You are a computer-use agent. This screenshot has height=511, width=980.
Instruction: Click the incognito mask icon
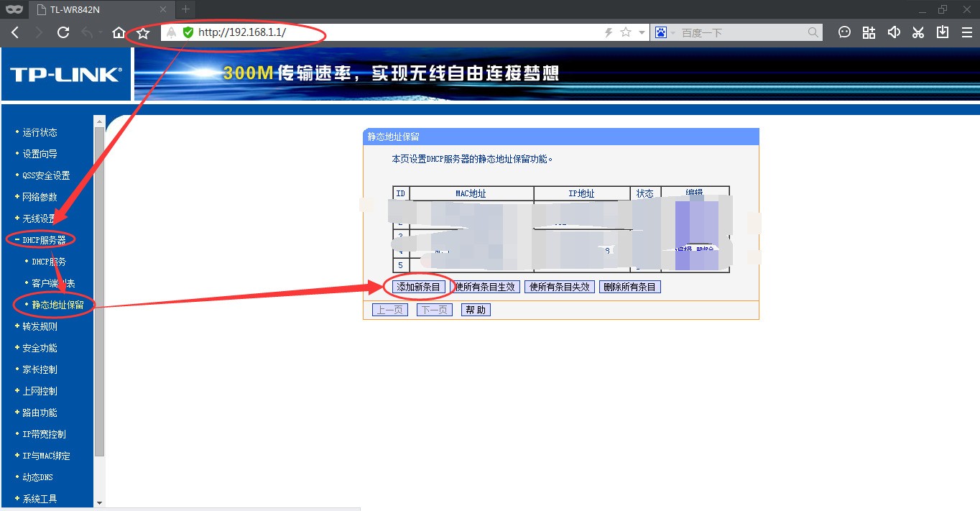tap(14, 9)
